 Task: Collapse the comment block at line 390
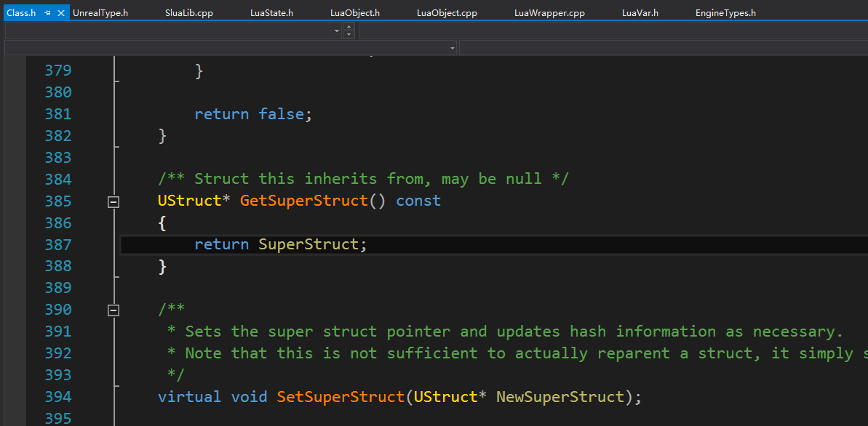(x=113, y=311)
